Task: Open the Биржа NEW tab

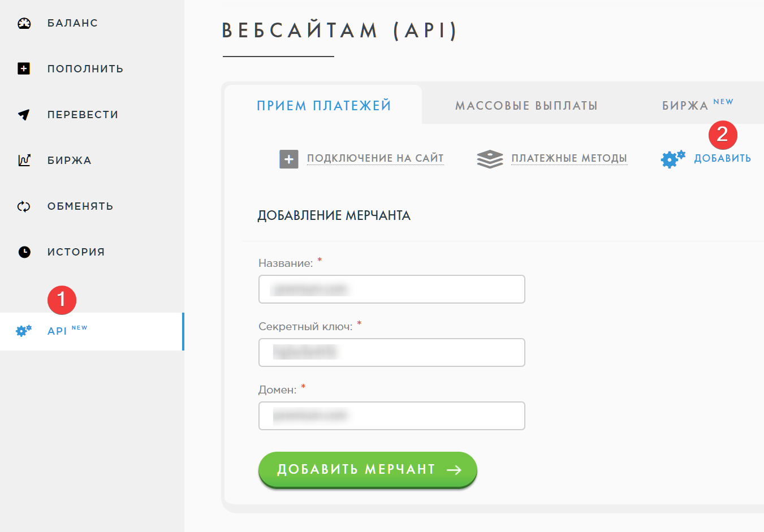Action: tap(697, 105)
